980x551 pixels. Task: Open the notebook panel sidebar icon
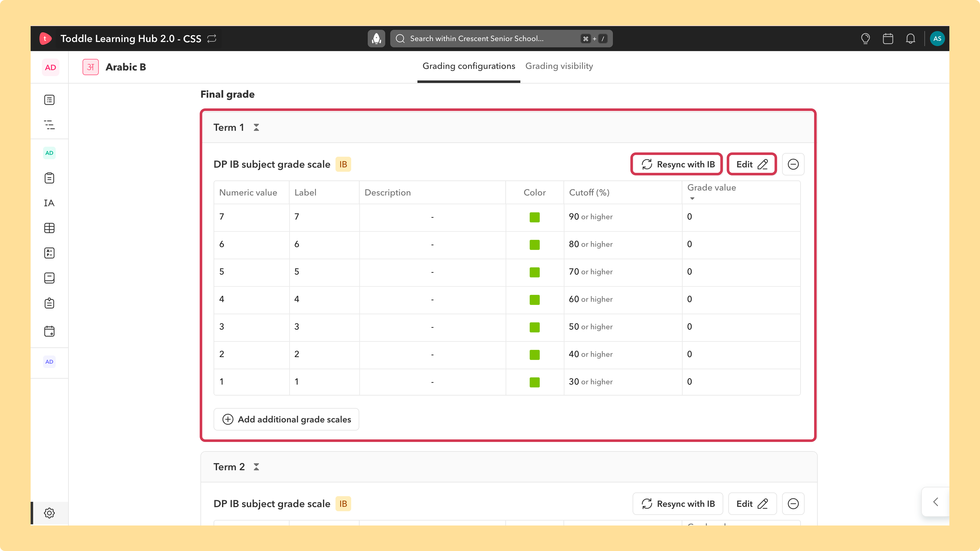point(49,278)
